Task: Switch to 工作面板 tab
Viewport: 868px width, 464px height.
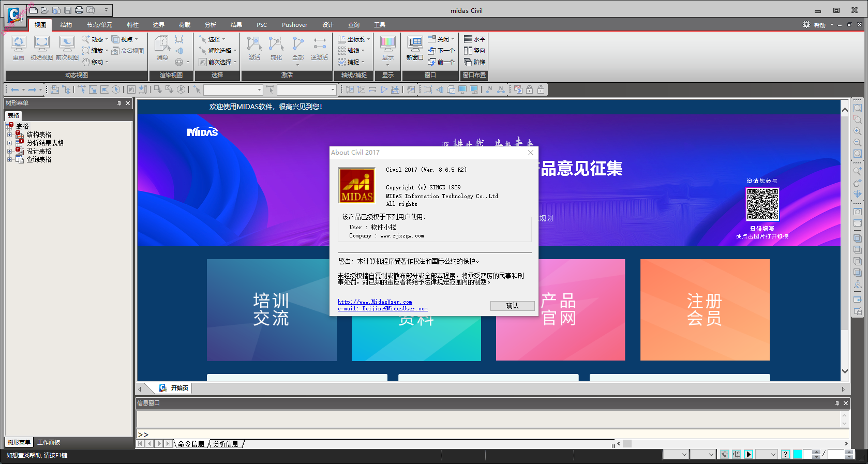Action: coord(49,442)
